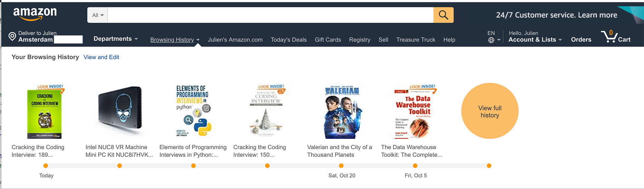Click into the search text field

pos(270,15)
